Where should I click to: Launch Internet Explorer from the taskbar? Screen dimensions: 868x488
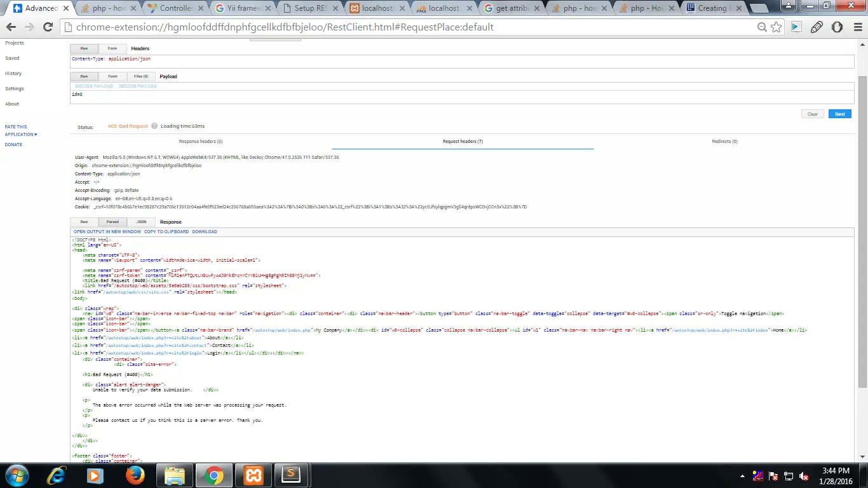pos(57,475)
